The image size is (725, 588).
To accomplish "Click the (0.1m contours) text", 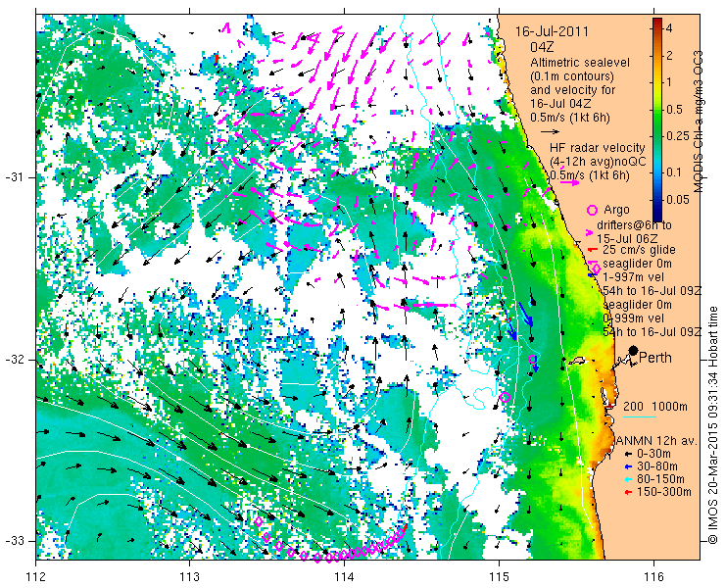I will tap(572, 75).
